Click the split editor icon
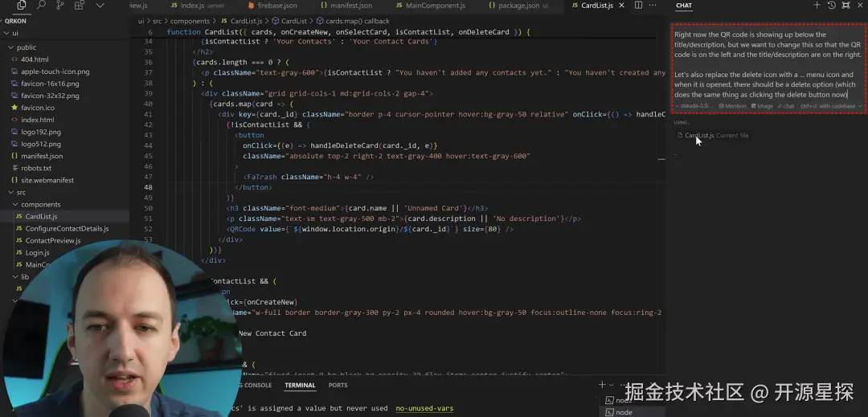Screen dimensions: 868x417 click(x=638, y=6)
